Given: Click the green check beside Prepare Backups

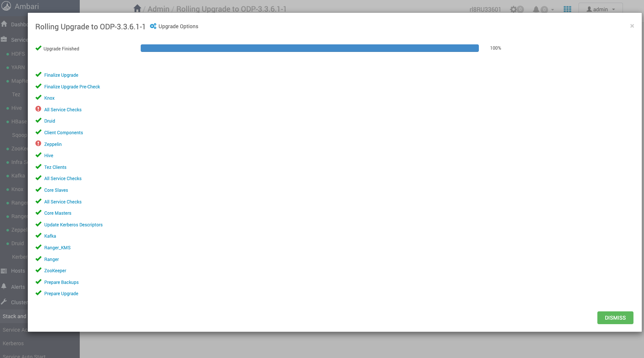Looking at the screenshot, I should (x=38, y=282).
